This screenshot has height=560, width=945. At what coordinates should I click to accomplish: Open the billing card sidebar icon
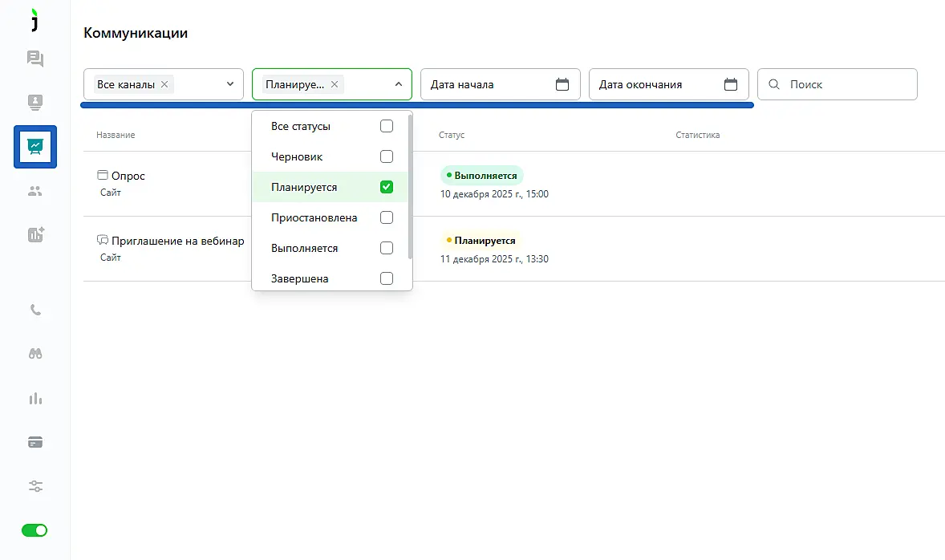click(x=35, y=442)
